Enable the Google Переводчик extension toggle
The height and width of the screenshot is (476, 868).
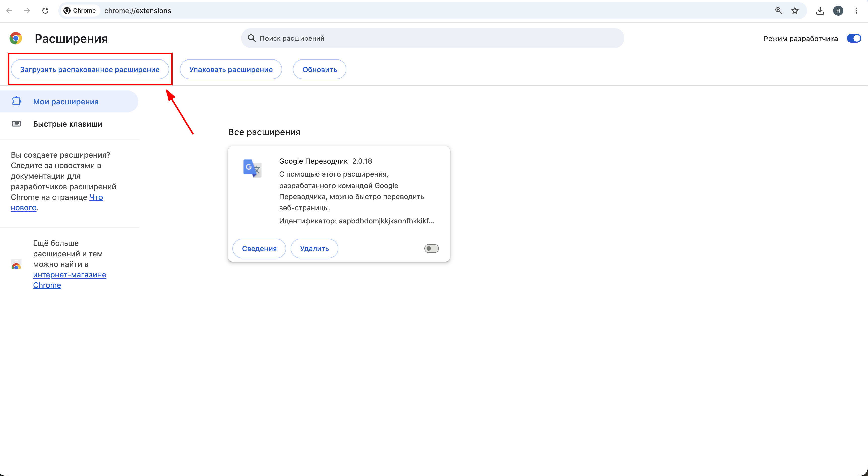[431, 249]
